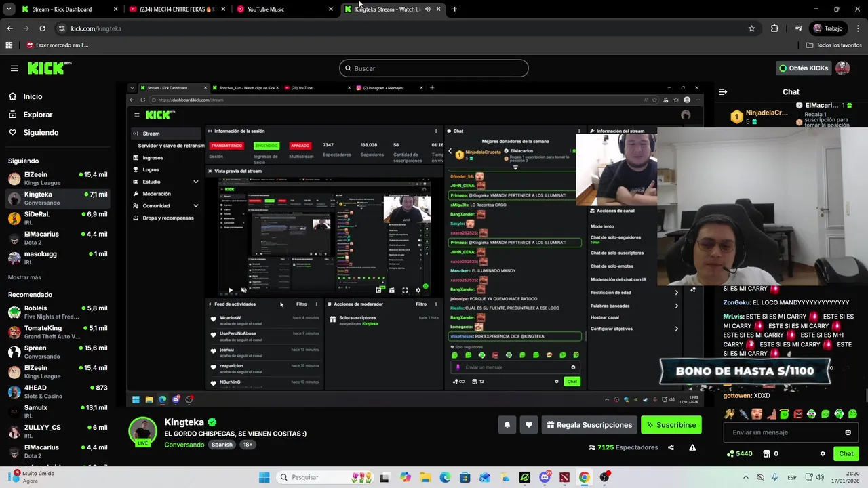View site information icon in address bar
The width and height of the screenshot is (868, 488).
click(62, 28)
